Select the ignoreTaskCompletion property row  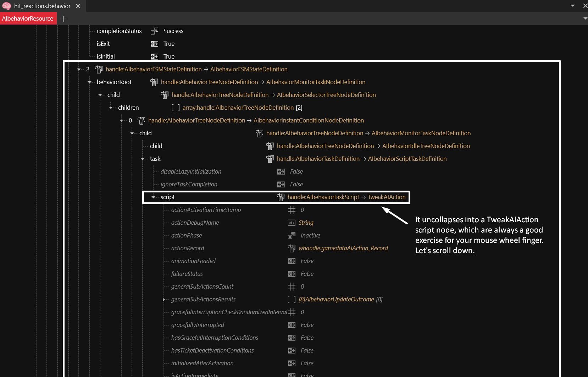(189, 185)
